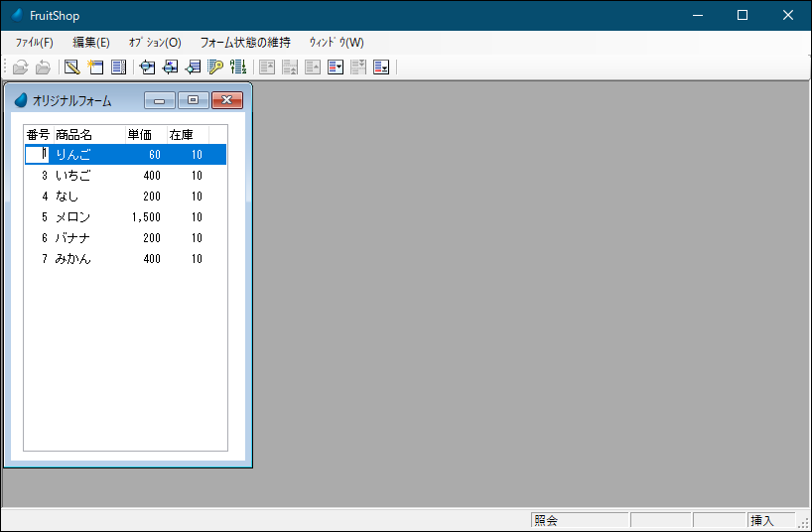This screenshot has height=532, width=812.
Task: Open the ウィンドウ(W) menu
Action: pyautogui.click(x=337, y=43)
